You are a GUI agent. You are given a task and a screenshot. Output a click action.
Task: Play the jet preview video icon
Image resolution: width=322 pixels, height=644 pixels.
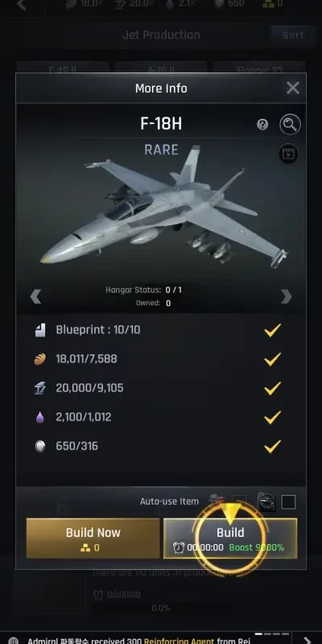[288, 154]
